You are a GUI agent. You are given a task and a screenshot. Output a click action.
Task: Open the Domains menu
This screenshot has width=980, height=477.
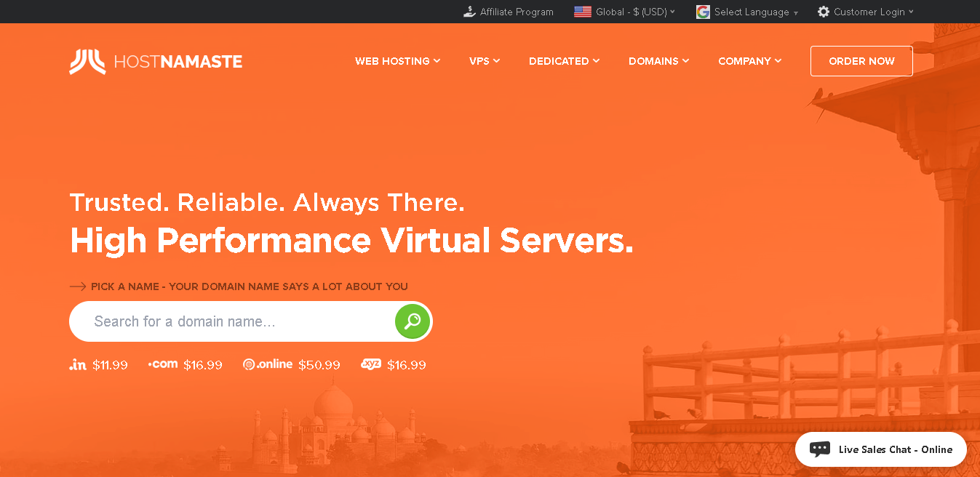tap(659, 61)
